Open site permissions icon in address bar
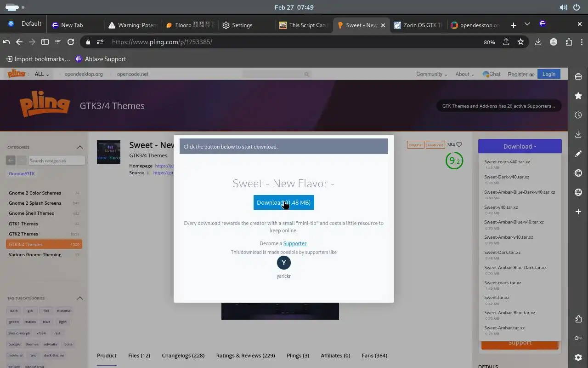Image resolution: width=588 pixels, height=368 pixels. click(x=100, y=42)
